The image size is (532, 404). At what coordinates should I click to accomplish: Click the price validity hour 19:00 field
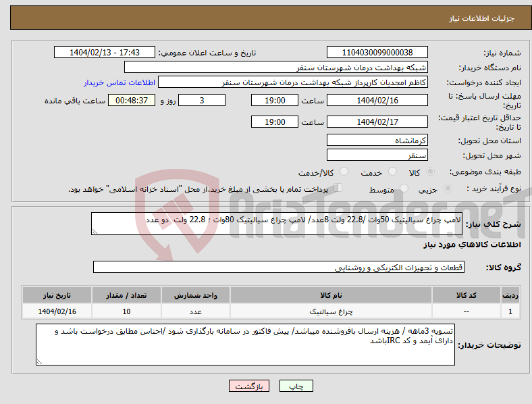tap(275, 122)
